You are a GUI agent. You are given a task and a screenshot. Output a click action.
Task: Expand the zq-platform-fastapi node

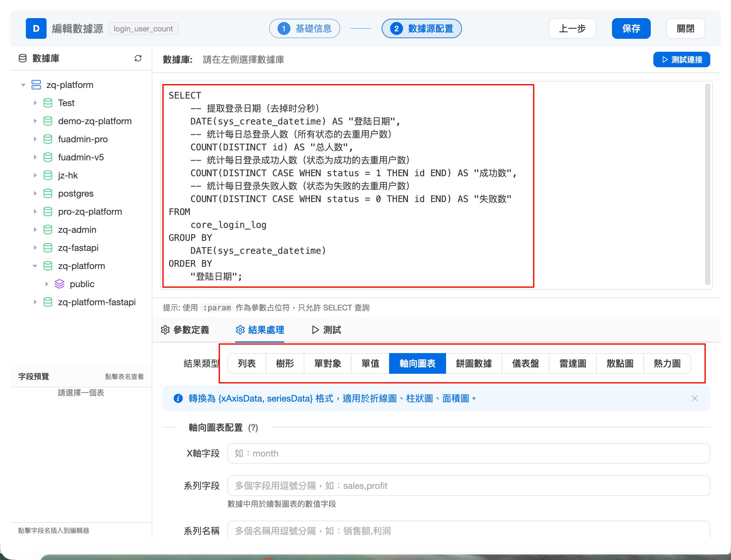coord(36,302)
